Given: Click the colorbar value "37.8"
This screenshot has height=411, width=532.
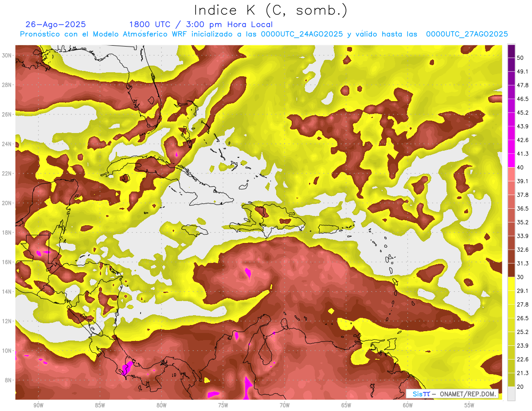Looking at the screenshot, I should pos(523,195).
